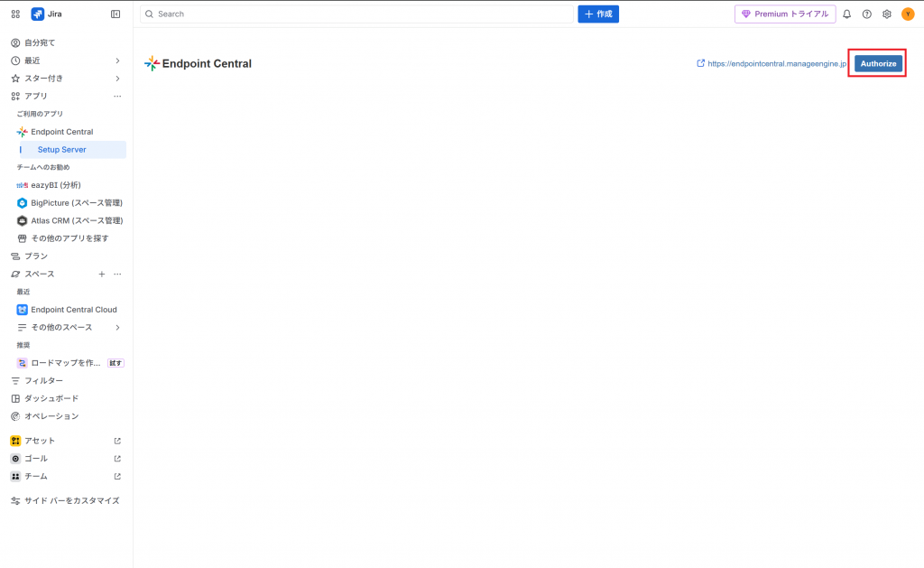The height and width of the screenshot is (568, 924).
Task: Click the 推奨 section label
Action: point(23,345)
